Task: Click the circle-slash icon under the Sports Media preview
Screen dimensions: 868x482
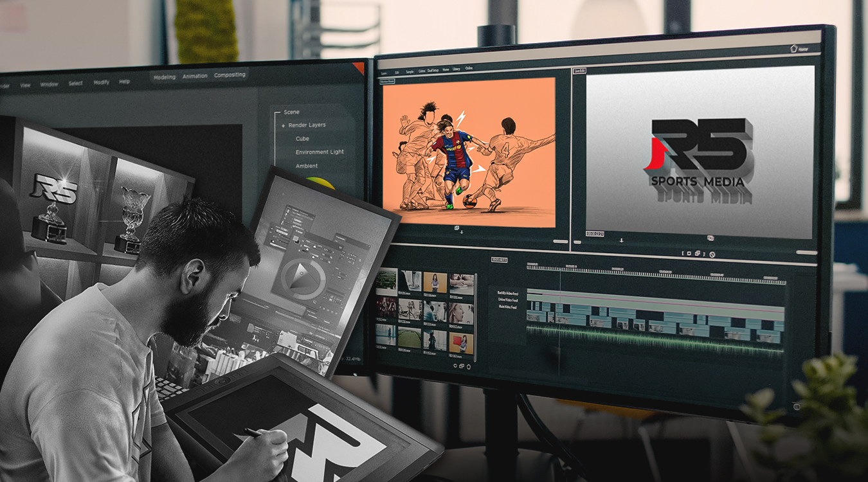Action: coord(712,254)
